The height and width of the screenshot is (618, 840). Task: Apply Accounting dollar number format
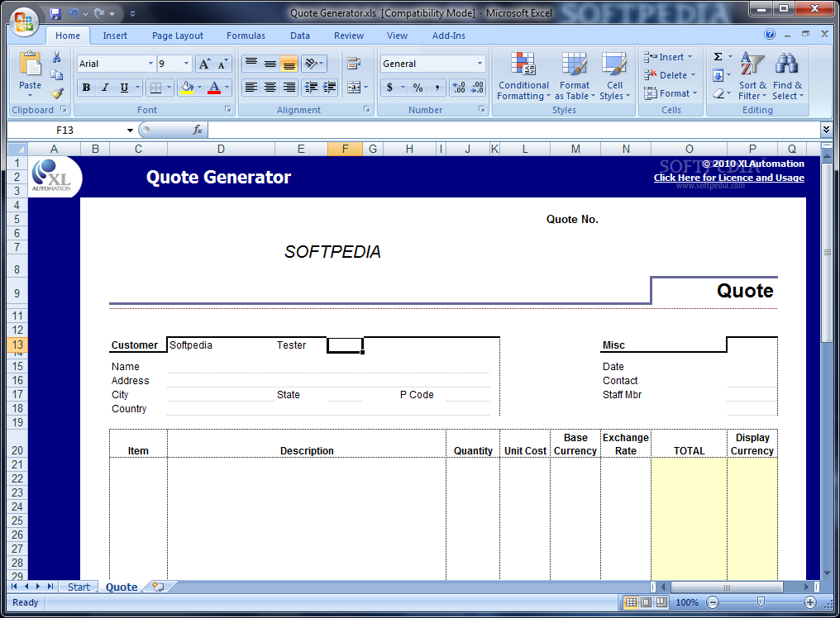pos(389,88)
